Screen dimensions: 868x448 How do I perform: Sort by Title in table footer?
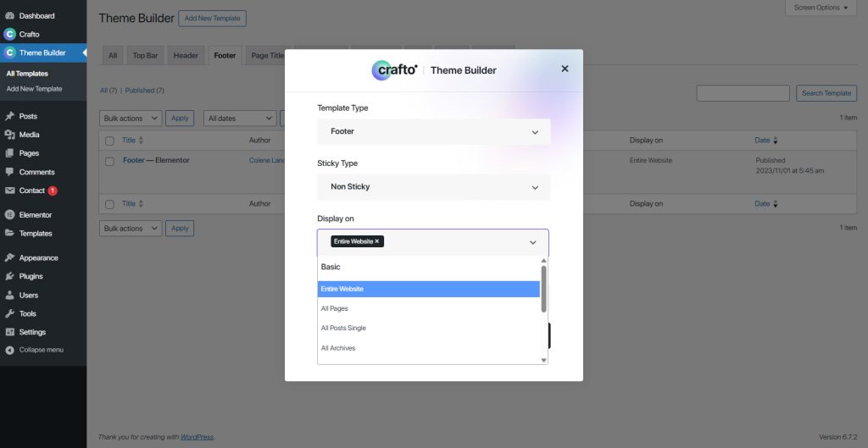(x=132, y=203)
